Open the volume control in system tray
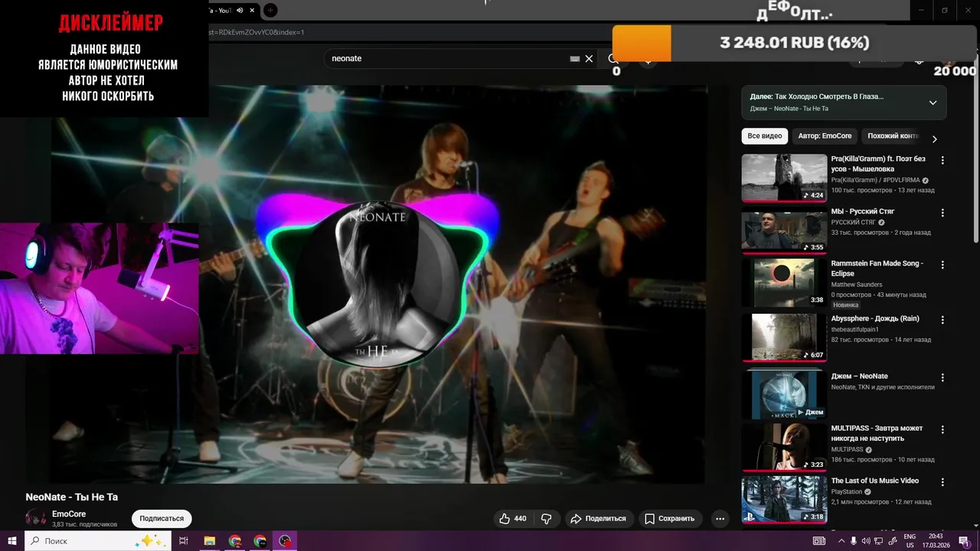 click(x=866, y=541)
